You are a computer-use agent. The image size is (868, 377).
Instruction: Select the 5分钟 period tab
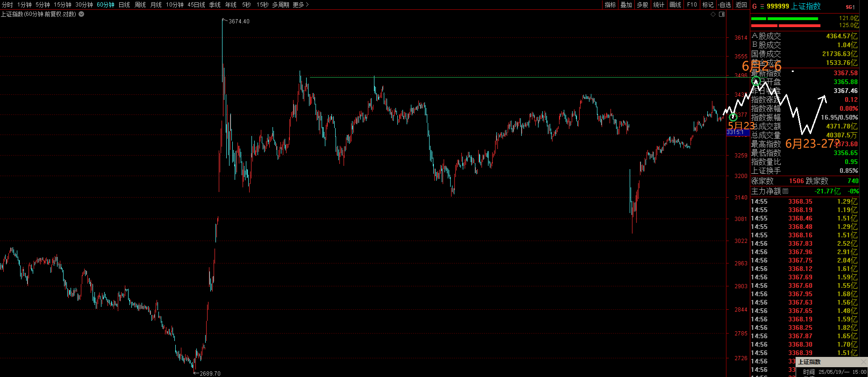pos(43,5)
